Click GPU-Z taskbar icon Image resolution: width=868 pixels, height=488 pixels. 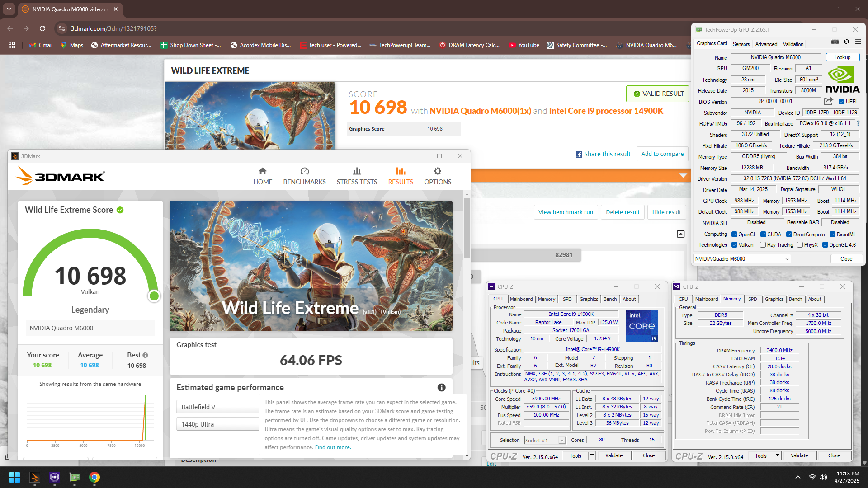[75, 477]
